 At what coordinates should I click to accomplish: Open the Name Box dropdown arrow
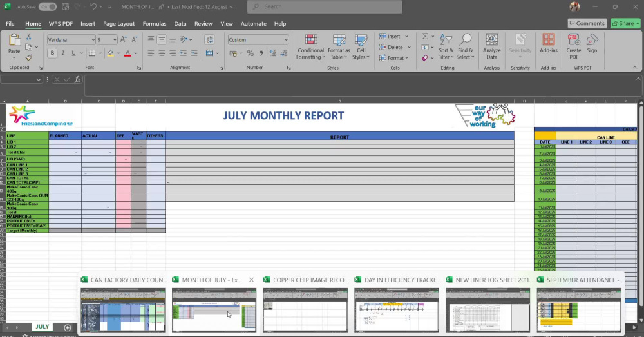tap(39, 80)
